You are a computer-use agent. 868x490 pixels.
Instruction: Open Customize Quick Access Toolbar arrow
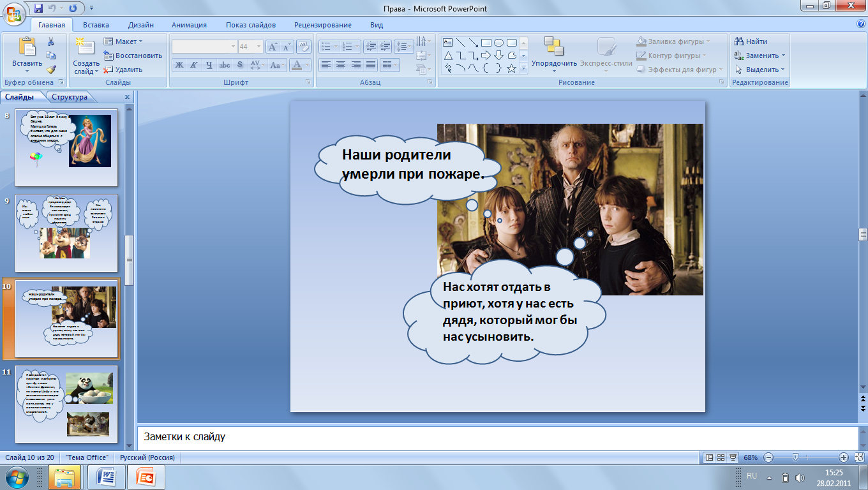[x=92, y=8]
